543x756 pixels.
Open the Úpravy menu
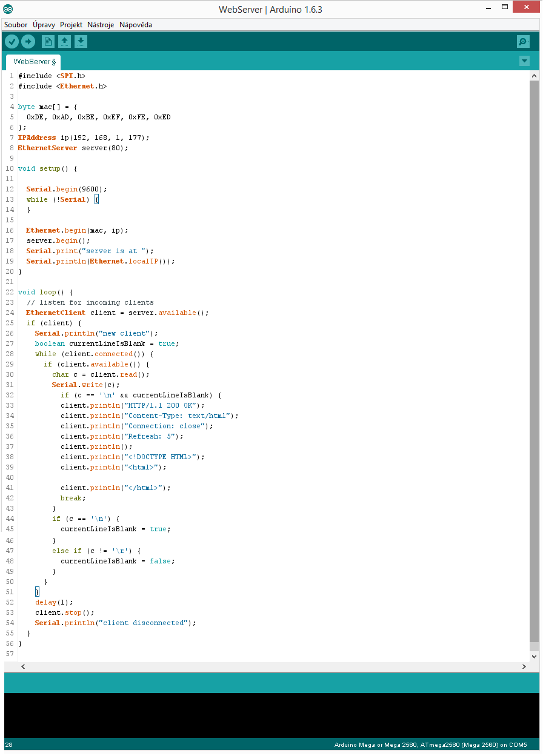click(x=44, y=25)
